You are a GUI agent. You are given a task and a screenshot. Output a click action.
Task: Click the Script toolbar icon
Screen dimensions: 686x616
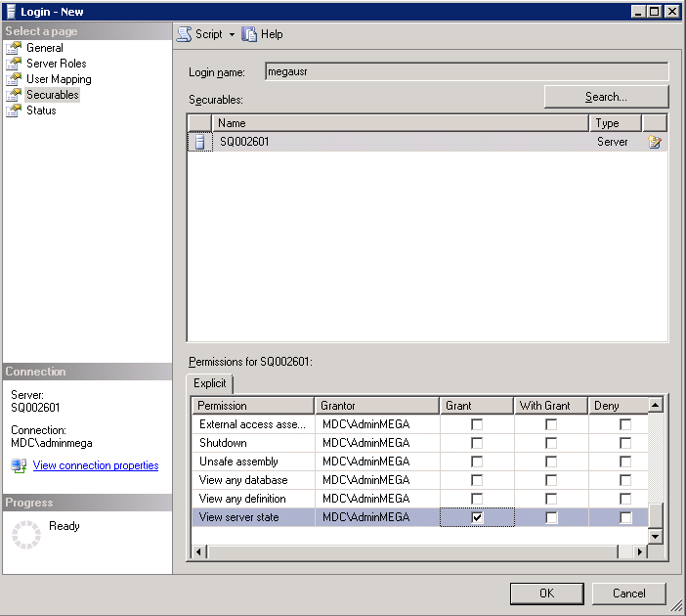pos(185,34)
